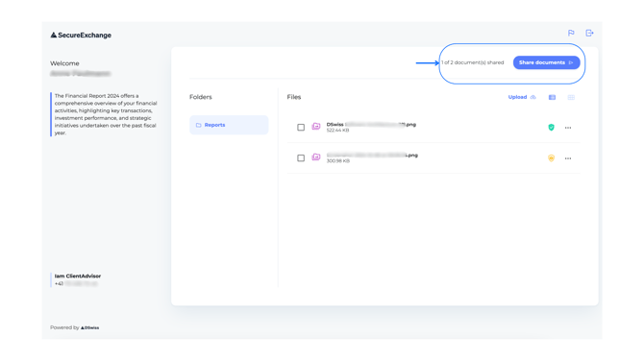Click file-type icon of the 300.98 KB file
This screenshot has width=644, height=361.
[316, 157]
